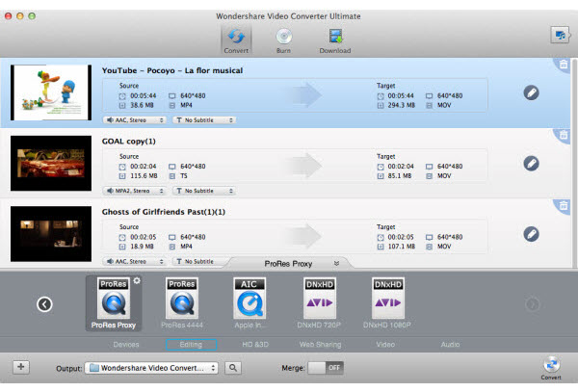The height and width of the screenshot is (392, 578).
Task: Click the vertical scrollbar of the file list
Action: pyautogui.click(x=574, y=163)
